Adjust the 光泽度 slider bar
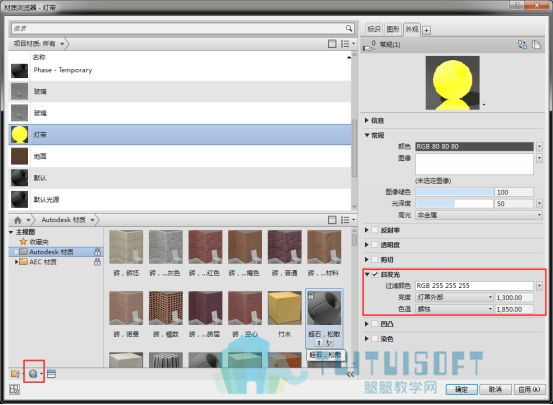This screenshot has height=405, width=553. pos(454,204)
